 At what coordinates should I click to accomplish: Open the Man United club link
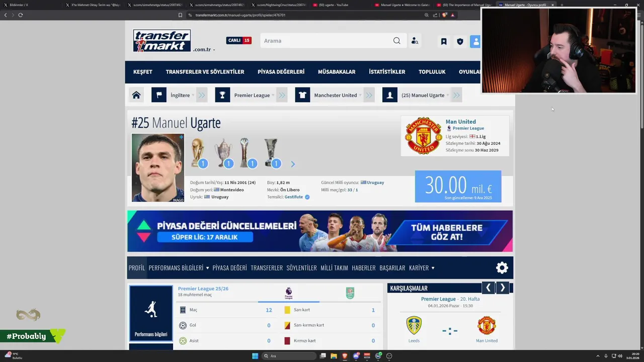click(x=460, y=122)
